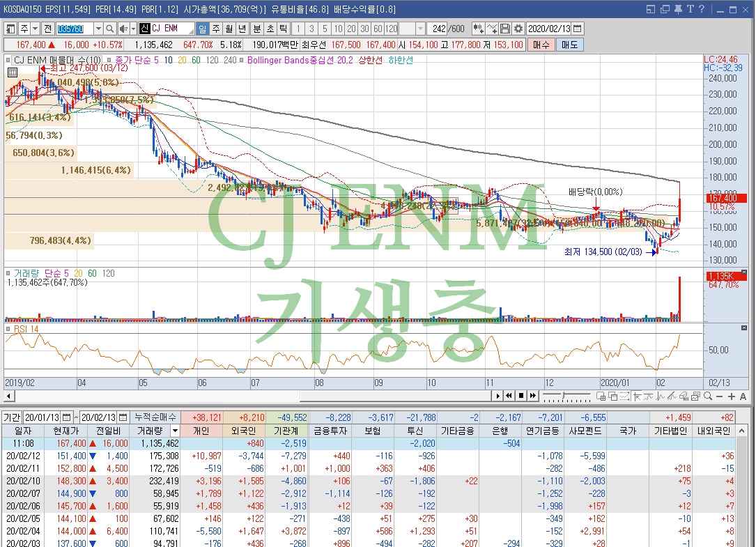Click the 기간 period button
Image resolution: width=756 pixels, height=547 pixels.
(x=12, y=417)
